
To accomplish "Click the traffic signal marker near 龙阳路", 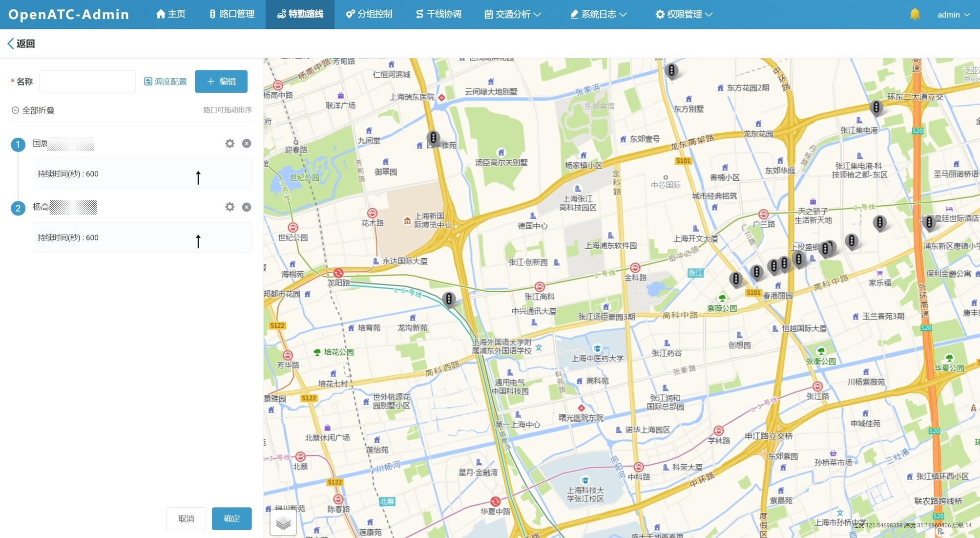I will coord(448,299).
